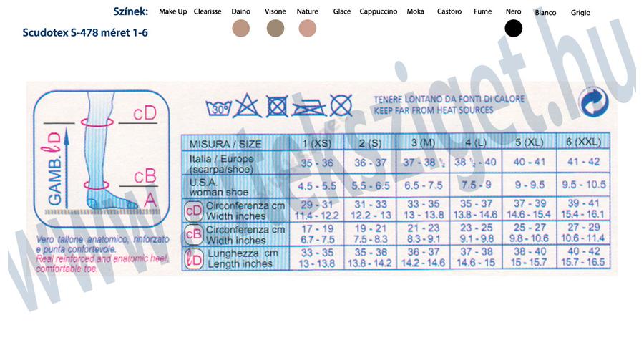Click the '3 (M)' size column header
The width and height of the screenshot is (644, 358).
point(423,142)
